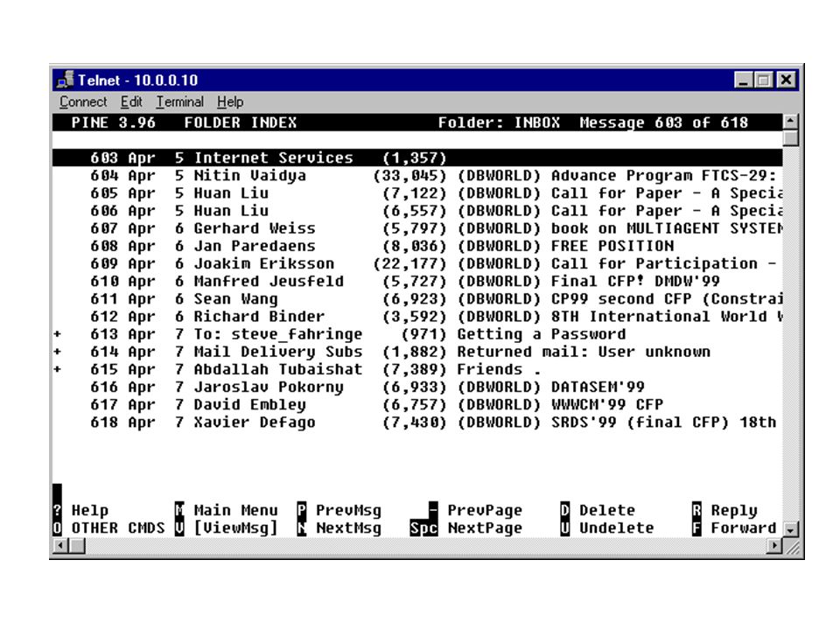Click the Forward command label
The height and width of the screenshot is (630, 840).
pos(744,528)
